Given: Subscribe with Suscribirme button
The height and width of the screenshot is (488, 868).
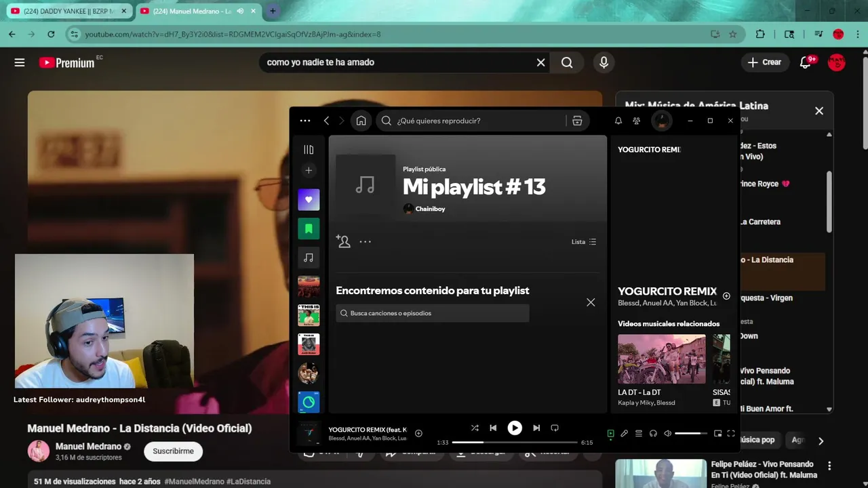Looking at the screenshot, I should pyautogui.click(x=173, y=451).
